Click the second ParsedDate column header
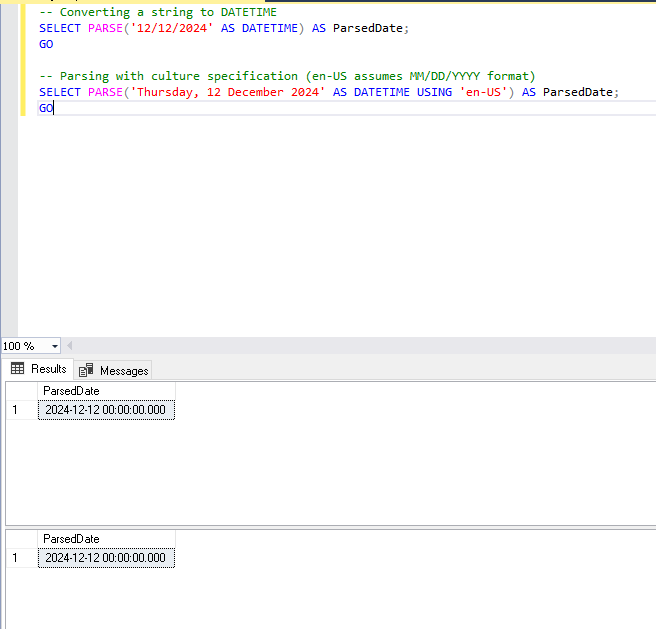Image resolution: width=656 pixels, height=629 pixels. pos(106,539)
